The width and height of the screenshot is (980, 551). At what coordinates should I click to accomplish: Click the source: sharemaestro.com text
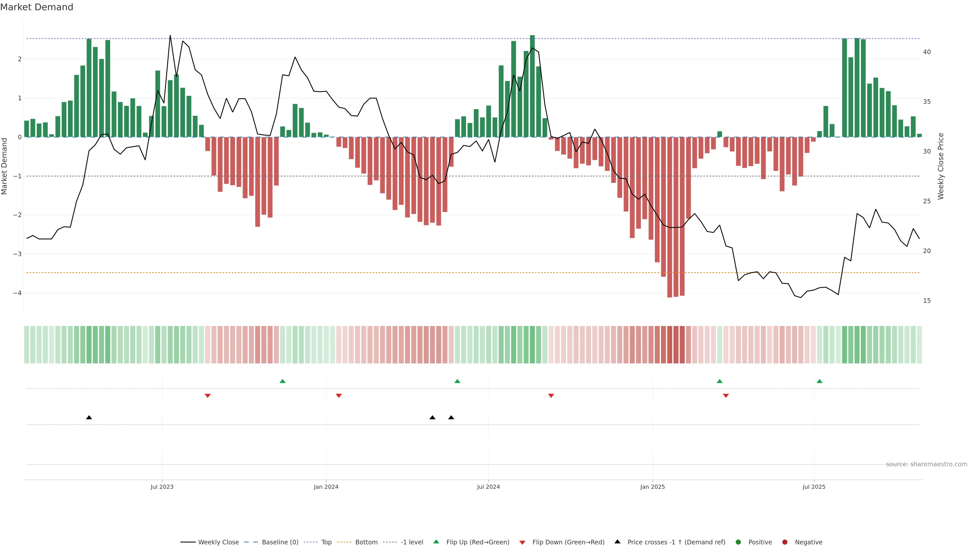(x=926, y=464)
